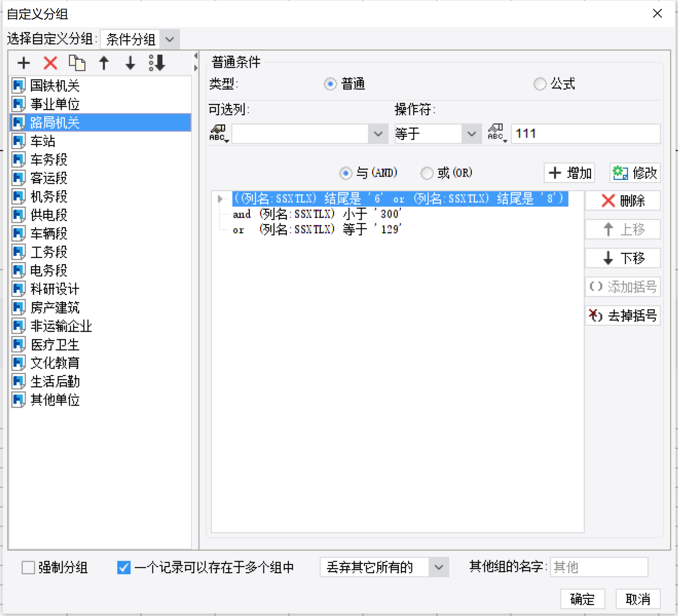The width and height of the screenshot is (678, 616).
Task: Enable the 强制分组 checkbox
Action: pyautogui.click(x=28, y=568)
